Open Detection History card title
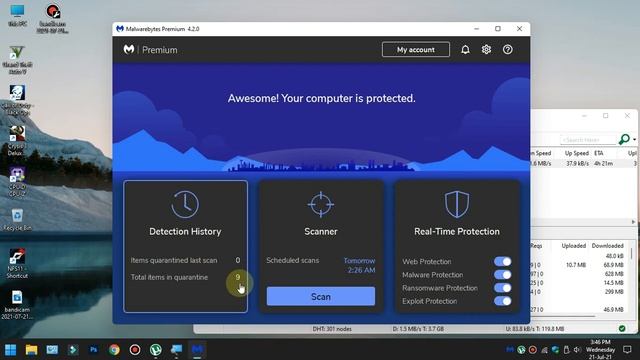Image resolution: width=640 pixels, height=360 pixels. click(x=185, y=231)
